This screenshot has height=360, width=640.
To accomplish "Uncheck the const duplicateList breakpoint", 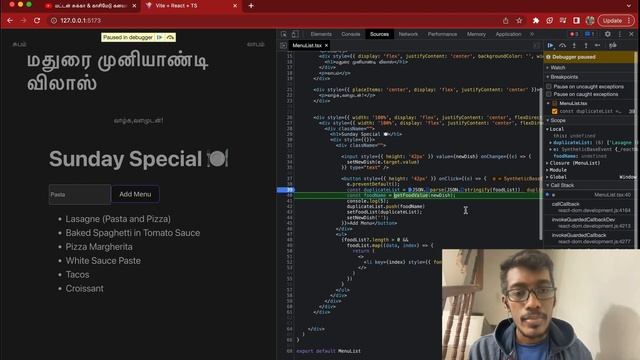I will coord(555,111).
